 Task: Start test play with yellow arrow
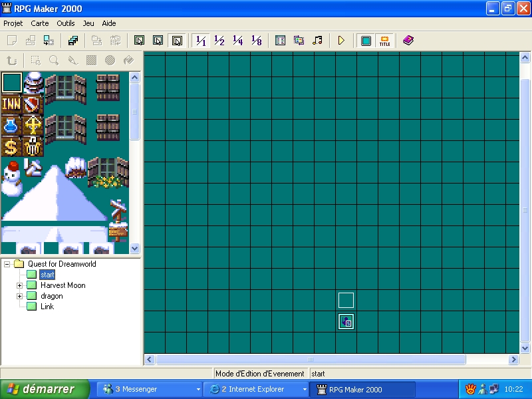pyautogui.click(x=341, y=41)
